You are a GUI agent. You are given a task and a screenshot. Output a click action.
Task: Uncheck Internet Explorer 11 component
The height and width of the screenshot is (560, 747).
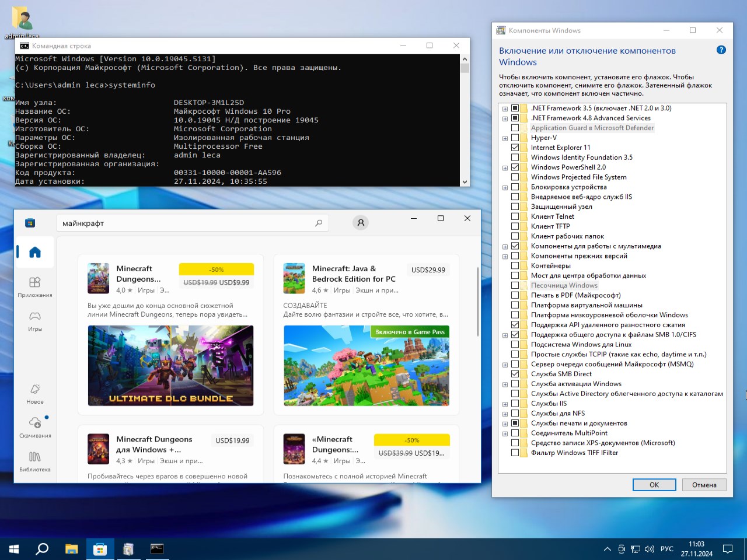click(515, 148)
